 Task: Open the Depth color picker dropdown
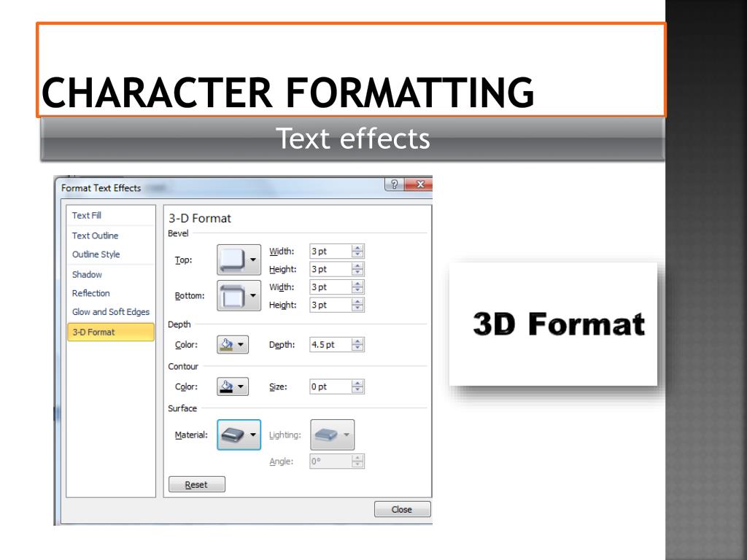(233, 344)
